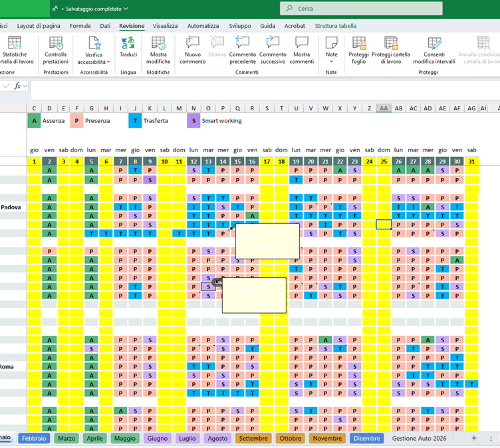Expand Verifica accessibilità dropdown arrow
This screenshot has height=448, width=500.
(108, 62)
